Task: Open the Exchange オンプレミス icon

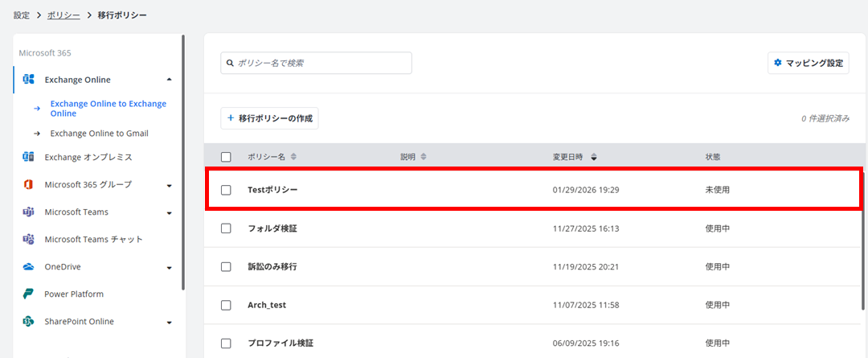Action: pyautogui.click(x=28, y=157)
